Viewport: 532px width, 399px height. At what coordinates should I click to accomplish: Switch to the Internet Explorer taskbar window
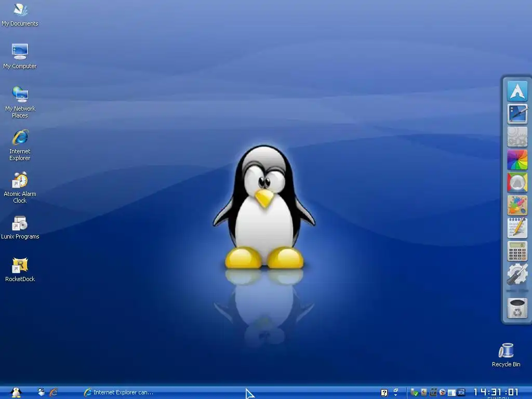click(119, 392)
